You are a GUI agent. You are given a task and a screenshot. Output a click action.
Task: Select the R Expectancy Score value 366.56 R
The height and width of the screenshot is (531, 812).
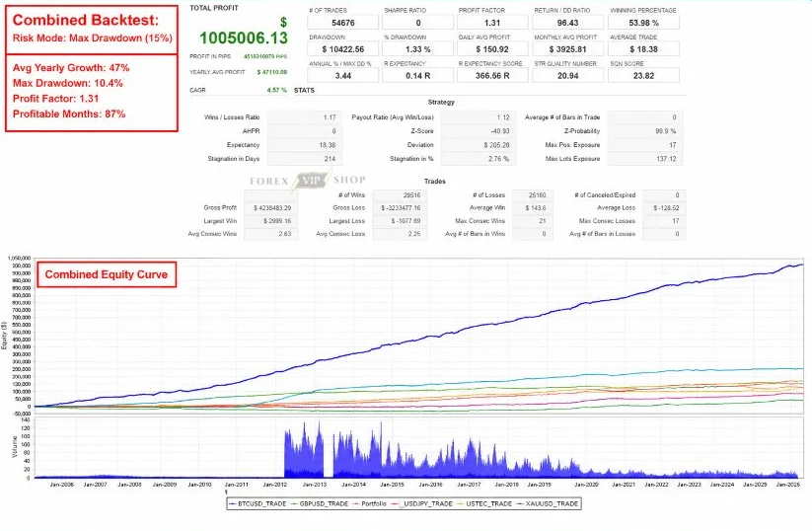click(492, 76)
